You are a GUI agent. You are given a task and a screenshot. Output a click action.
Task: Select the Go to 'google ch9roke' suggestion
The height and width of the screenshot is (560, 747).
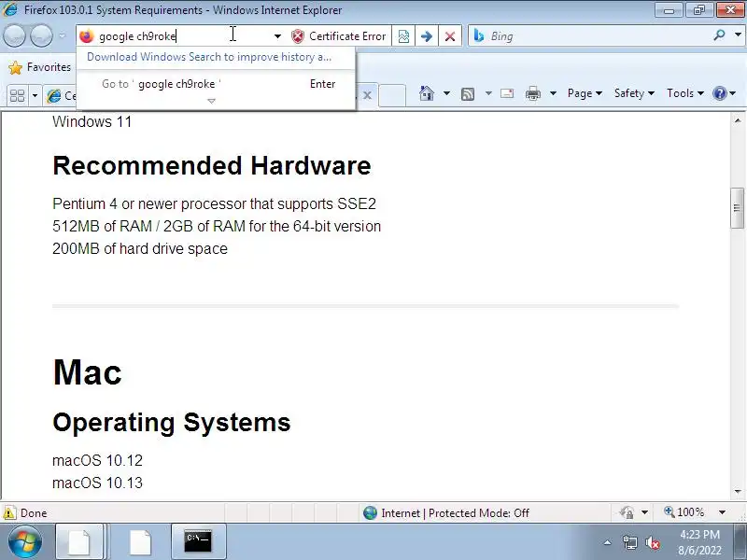216,84
